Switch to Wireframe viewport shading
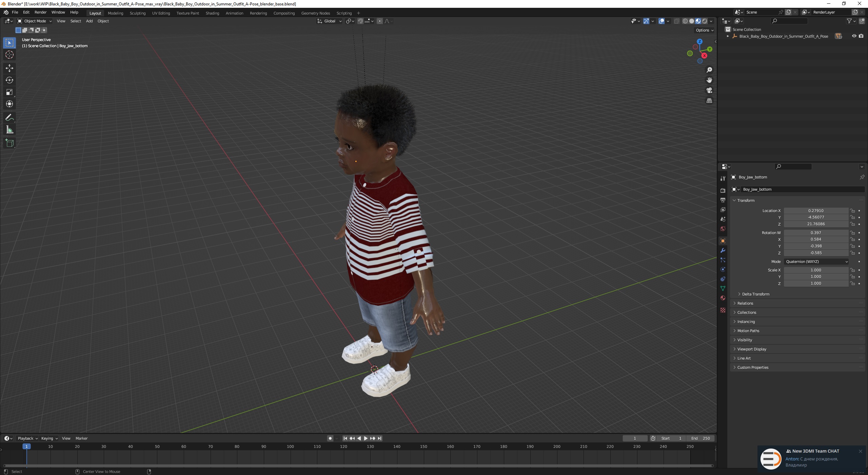The width and height of the screenshot is (868, 475). point(685,21)
